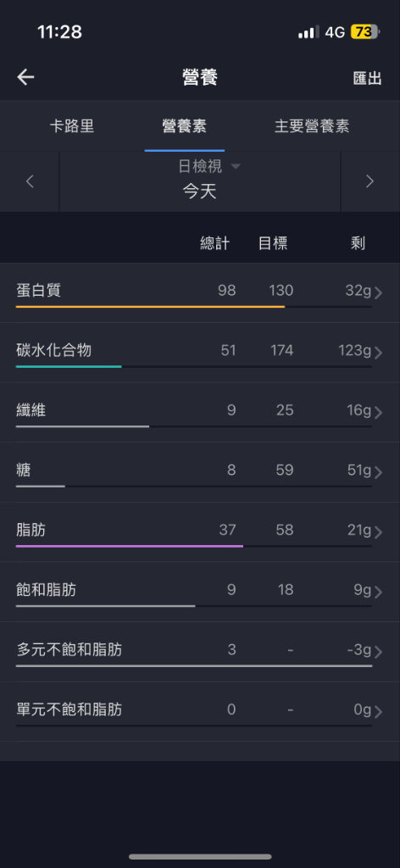
Task: Tap the orange 蛋白質 progress bar
Action: click(x=151, y=306)
